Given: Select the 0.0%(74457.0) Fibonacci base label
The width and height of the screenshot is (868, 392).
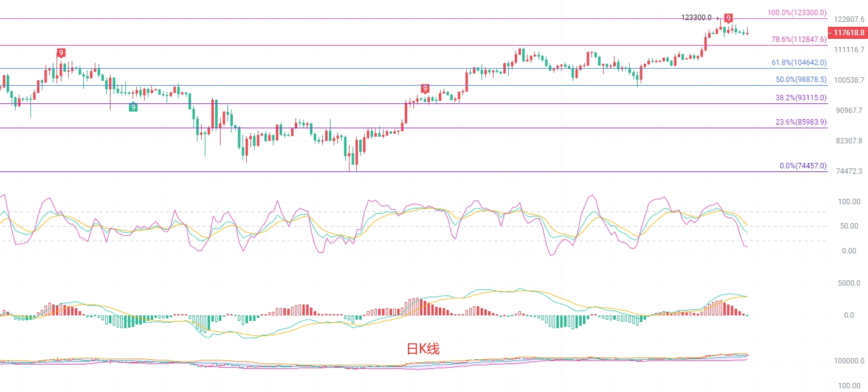Looking at the screenshot, I should [x=803, y=166].
